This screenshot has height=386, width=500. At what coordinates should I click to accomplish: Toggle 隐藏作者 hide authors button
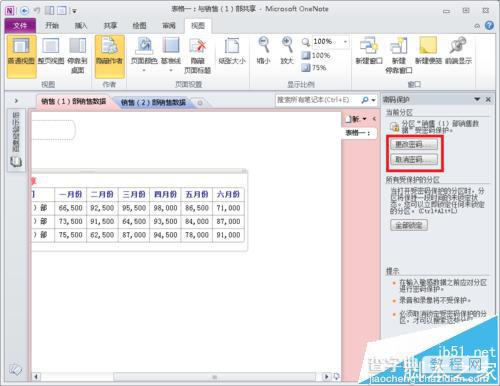pos(110,57)
